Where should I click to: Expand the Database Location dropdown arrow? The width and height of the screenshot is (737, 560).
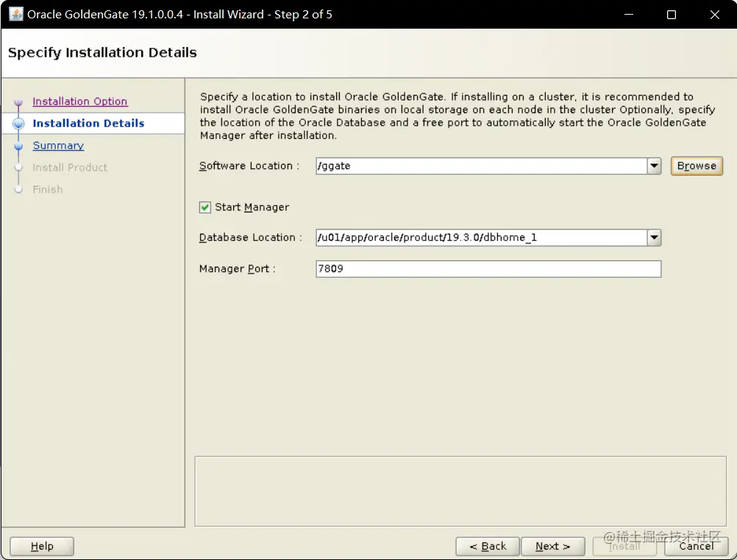pos(654,237)
